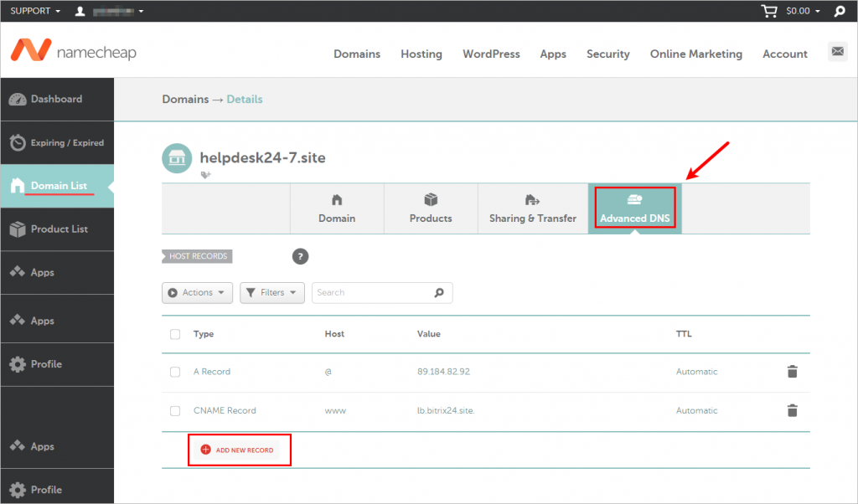
Task: Open Product List label in the sidebar
Action: 59,229
